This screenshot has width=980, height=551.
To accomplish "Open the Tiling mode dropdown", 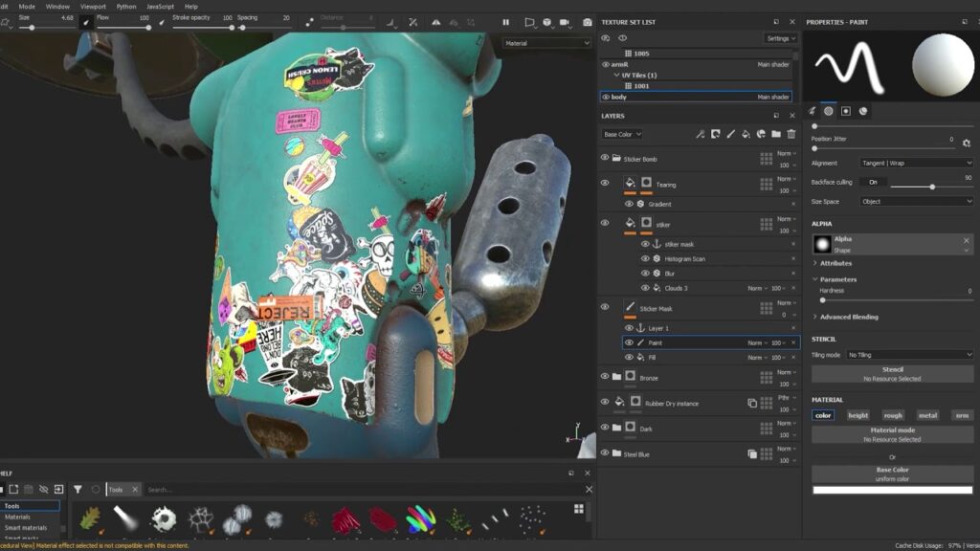I will click(x=909, y=355).
